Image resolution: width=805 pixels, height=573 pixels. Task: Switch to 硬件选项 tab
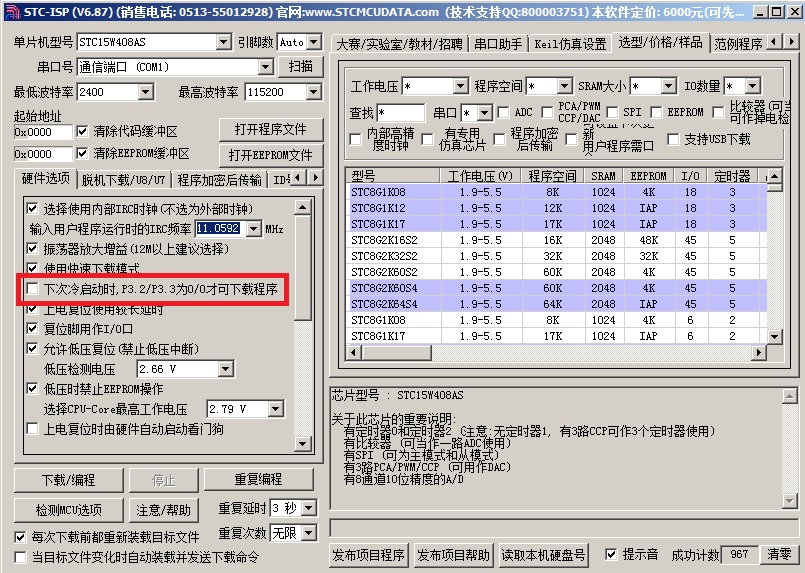46,178
